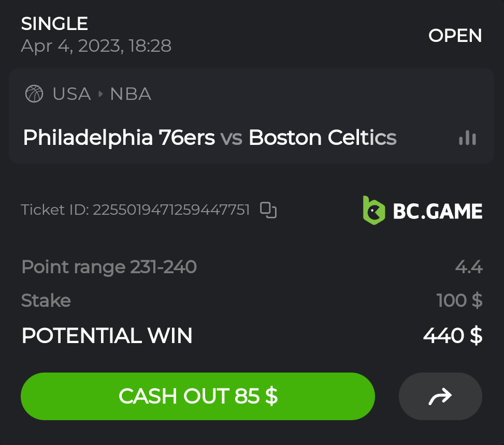This screenshot has height=445, width=504.
Task: Select the USA breadcrumb link
Action: pos(71,94)
